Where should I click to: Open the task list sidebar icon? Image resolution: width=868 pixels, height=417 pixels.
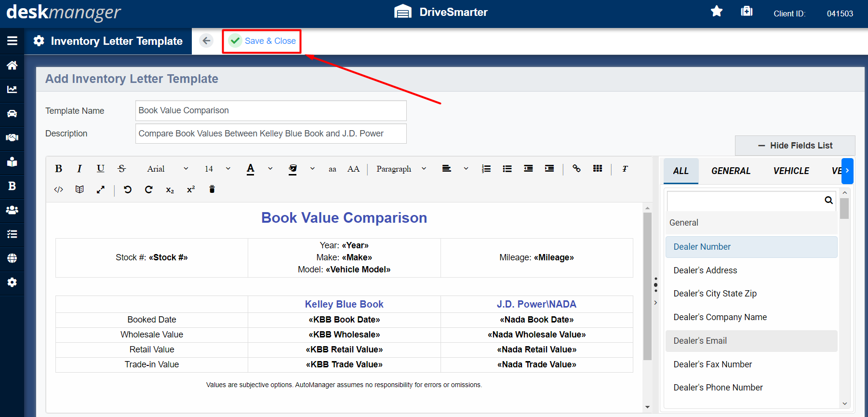click(x=12, y=234)
